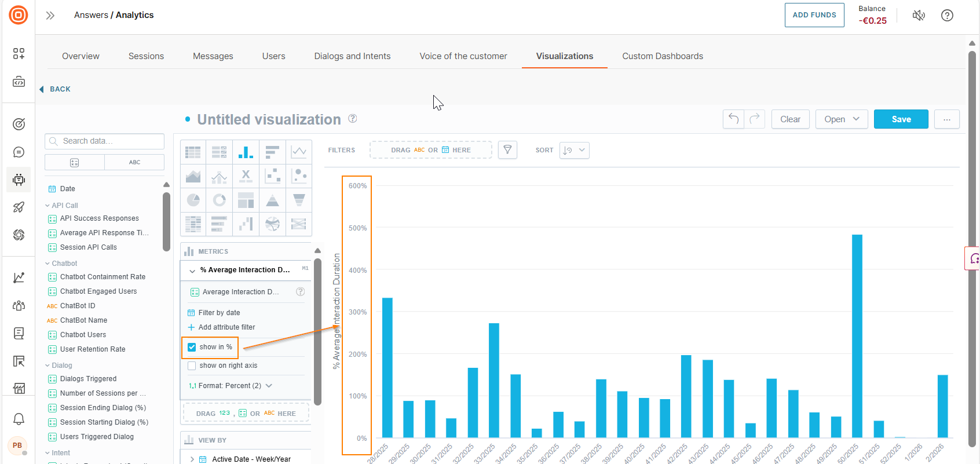
Task: Switch to the Custom Dashboards tab
Action: (662, 56)
